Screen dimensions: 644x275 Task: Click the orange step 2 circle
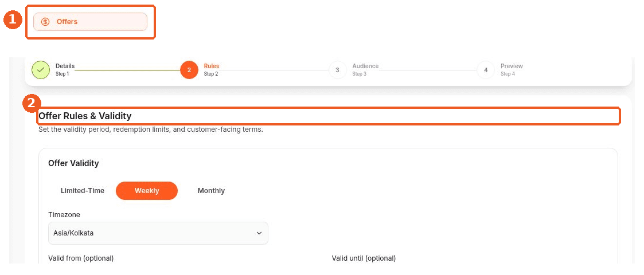189,70
